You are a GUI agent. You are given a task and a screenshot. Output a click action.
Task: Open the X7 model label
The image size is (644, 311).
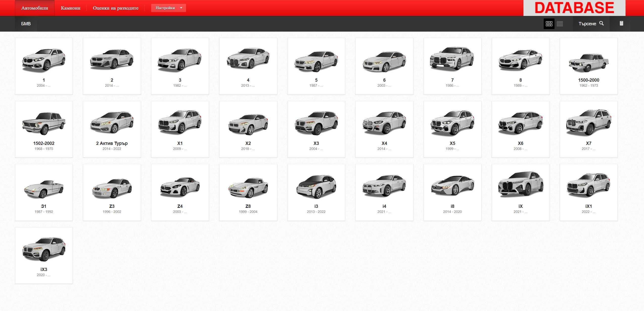click(588, 143)
